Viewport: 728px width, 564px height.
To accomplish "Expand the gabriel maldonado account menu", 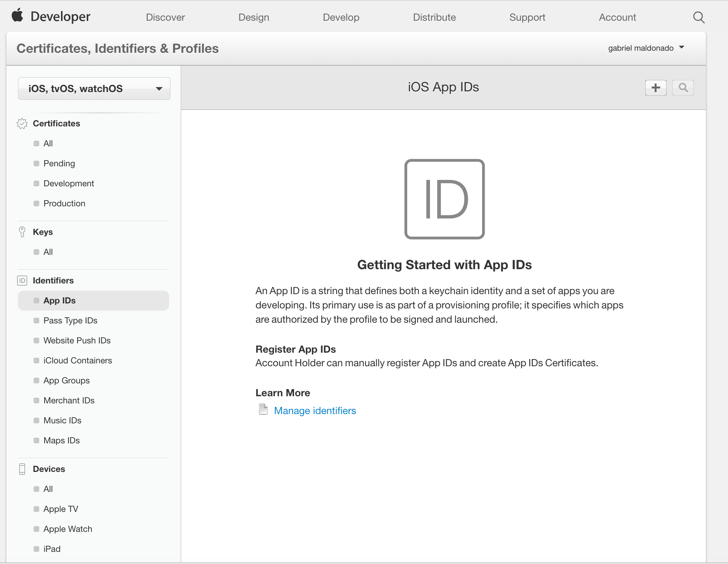I will pos(646,48).
